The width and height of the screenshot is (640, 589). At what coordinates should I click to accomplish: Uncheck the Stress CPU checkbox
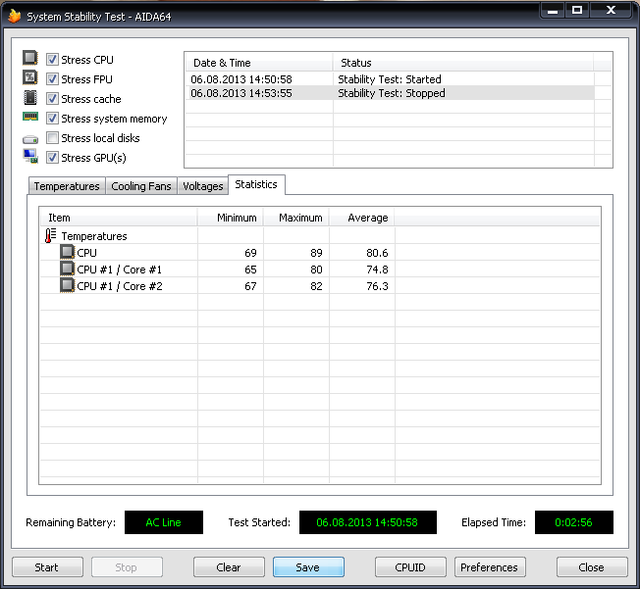tap(52, 60)
